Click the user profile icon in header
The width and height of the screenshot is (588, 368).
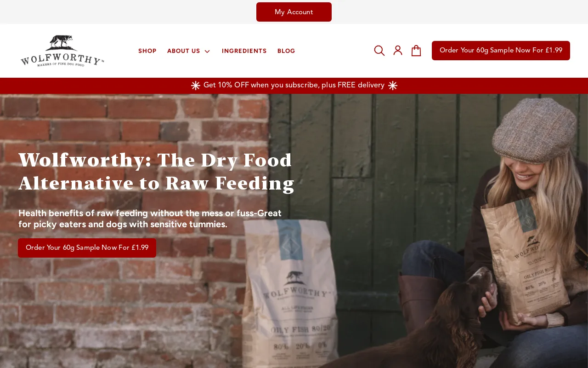398,51
